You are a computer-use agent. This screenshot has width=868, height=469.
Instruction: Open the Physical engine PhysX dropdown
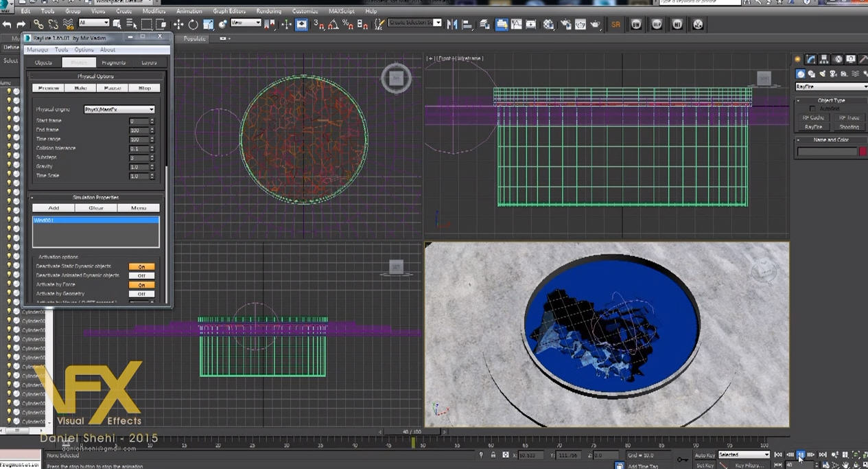coord(119,109)
